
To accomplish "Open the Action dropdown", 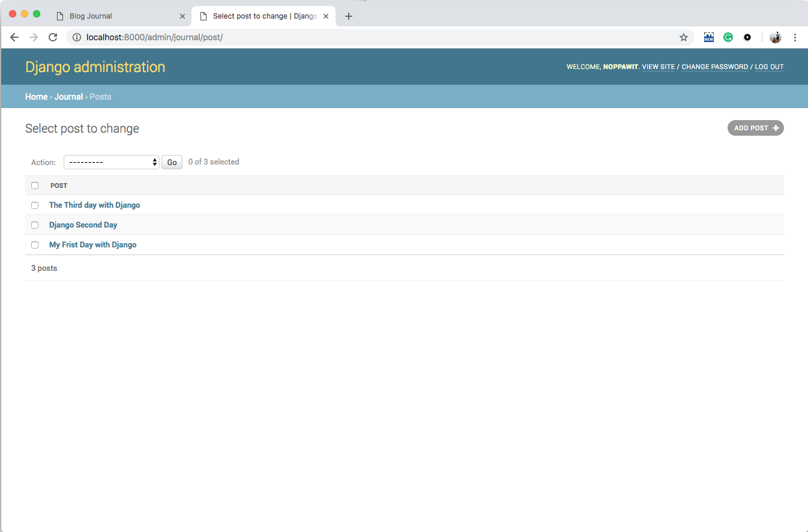I will coord(112,162).
